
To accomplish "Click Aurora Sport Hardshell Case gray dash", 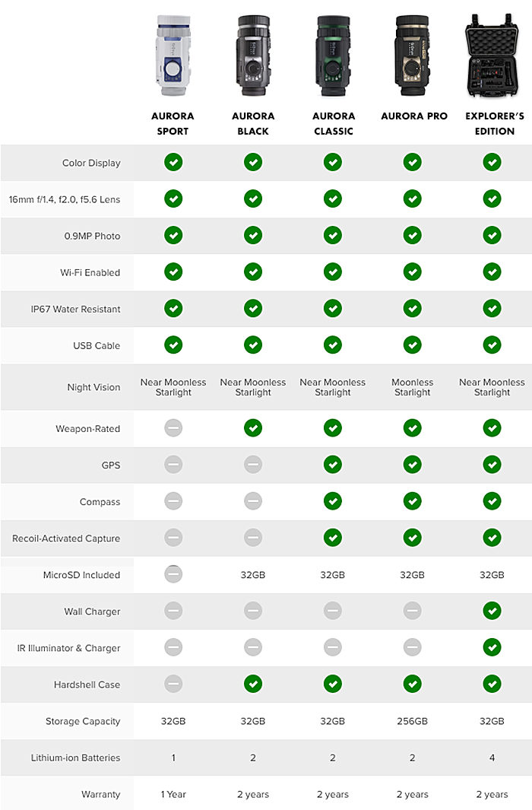I will [173, 684].
